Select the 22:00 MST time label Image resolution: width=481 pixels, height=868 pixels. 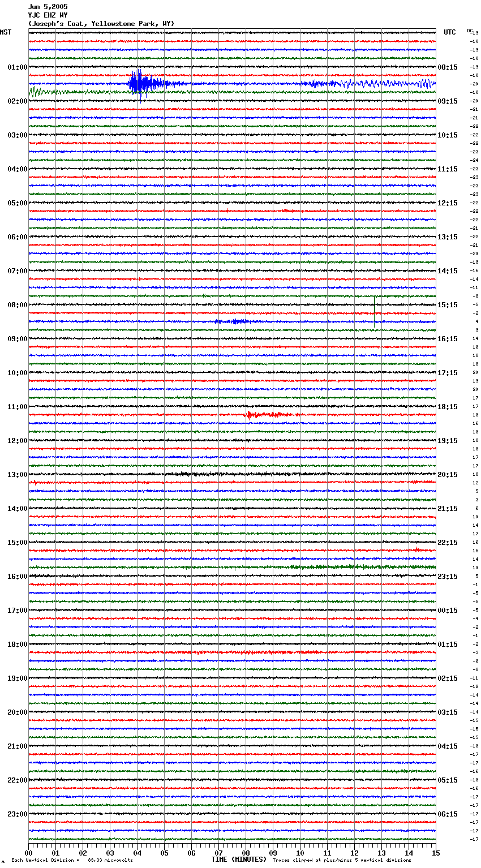tap(18, 780)
